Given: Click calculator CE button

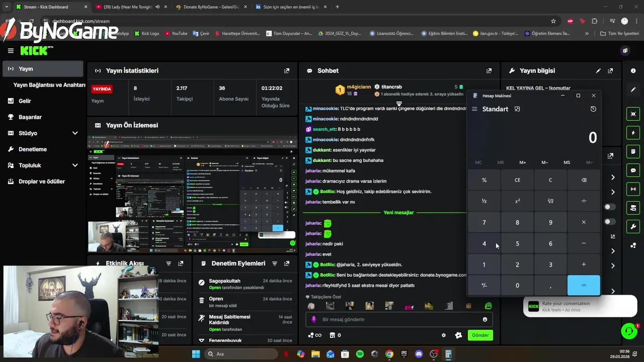Looking at the screenshot, I should click(517, 180).
